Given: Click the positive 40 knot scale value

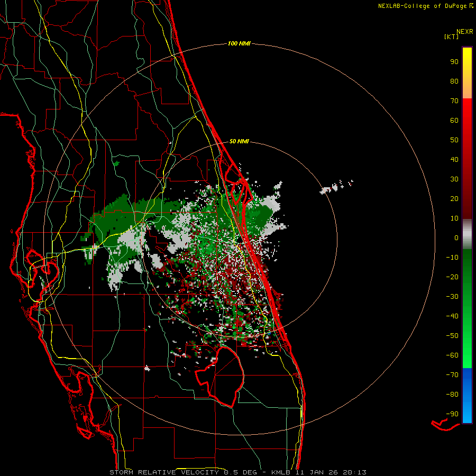Looking at the screenshot, I should pyautogui.click(x=454, y=159).
